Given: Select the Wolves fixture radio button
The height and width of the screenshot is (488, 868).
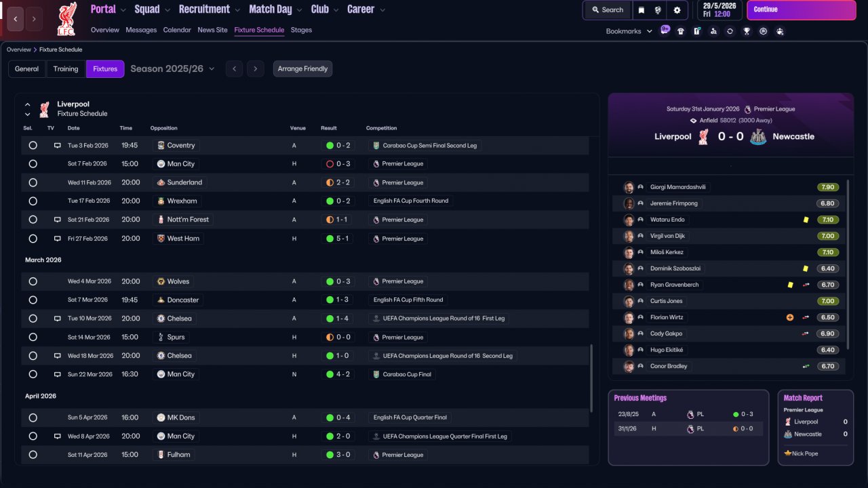Looking at the screenshot, I should pos(33,281).
